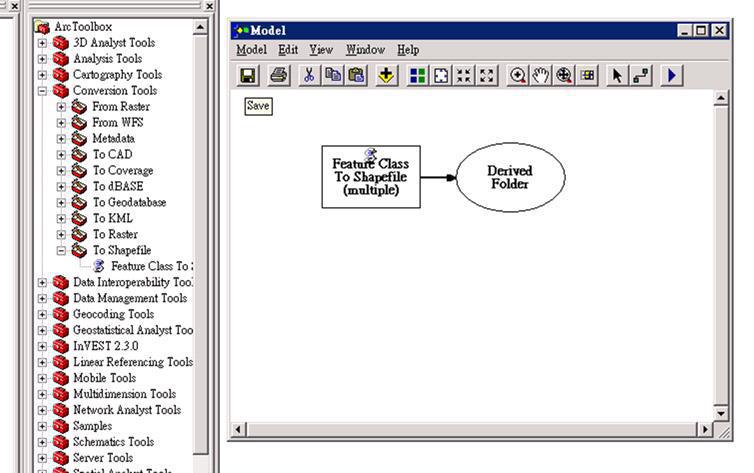This screenshot has height=473, width=754.
Task: Click the Full Extent toolbar icon
Action: tap(441, 75)
